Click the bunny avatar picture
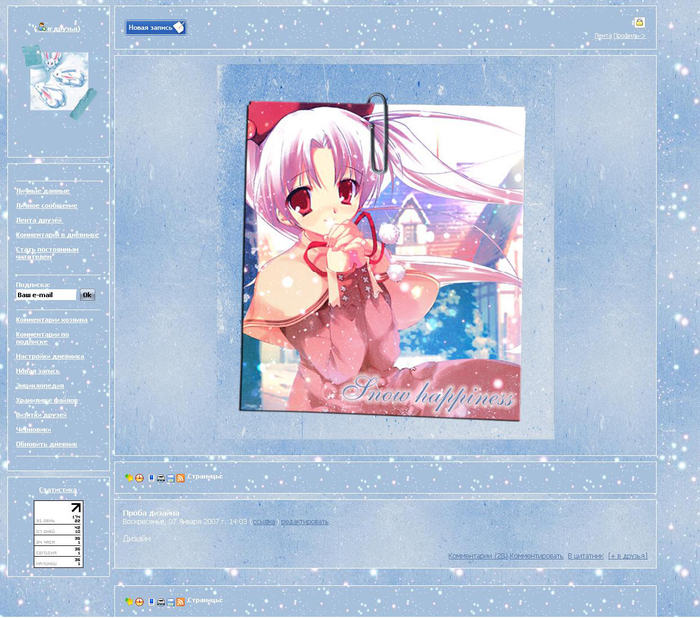The height and width of the screenshot is (618, 700). pyautogui.click(x=59, y=81)
